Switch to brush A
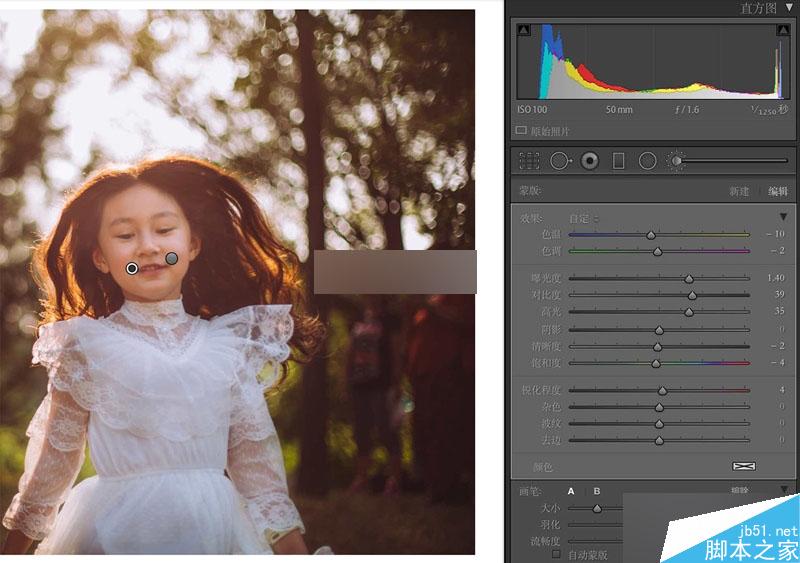This screenshot has width=800, height=563. pyautogui.click(x=571, y=491)
